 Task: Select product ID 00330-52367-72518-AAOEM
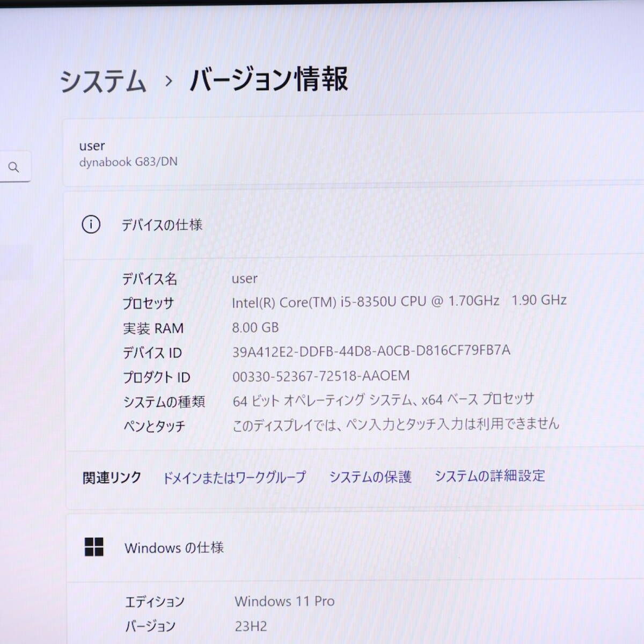(x=321, y=376)
